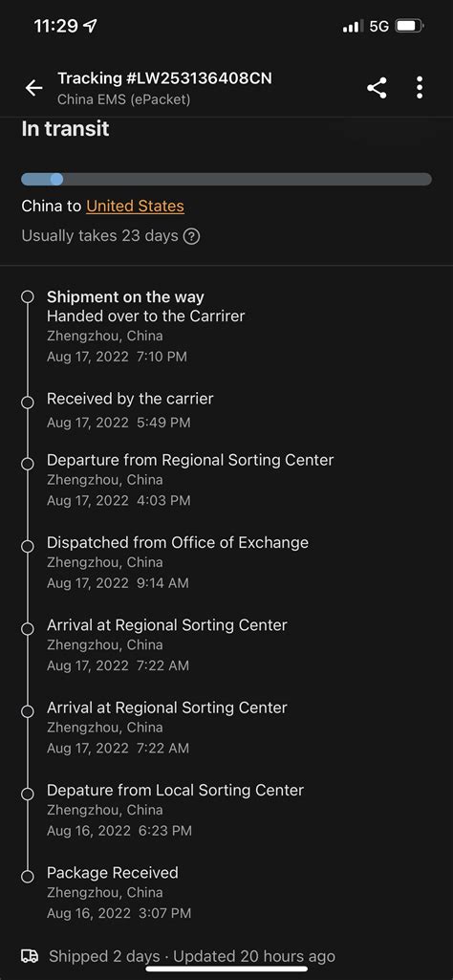Viewport: 453px width, 980px height.
Task: Tap Depature from Local Sorting Center entry
Action: 175,810
